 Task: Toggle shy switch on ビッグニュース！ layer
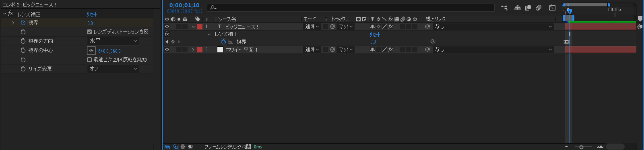(372, 27)
